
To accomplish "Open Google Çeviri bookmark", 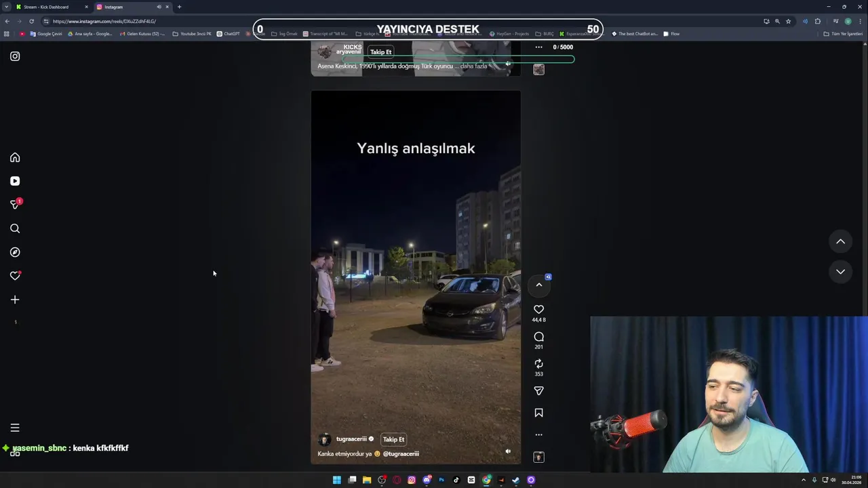I will (46, 34).
